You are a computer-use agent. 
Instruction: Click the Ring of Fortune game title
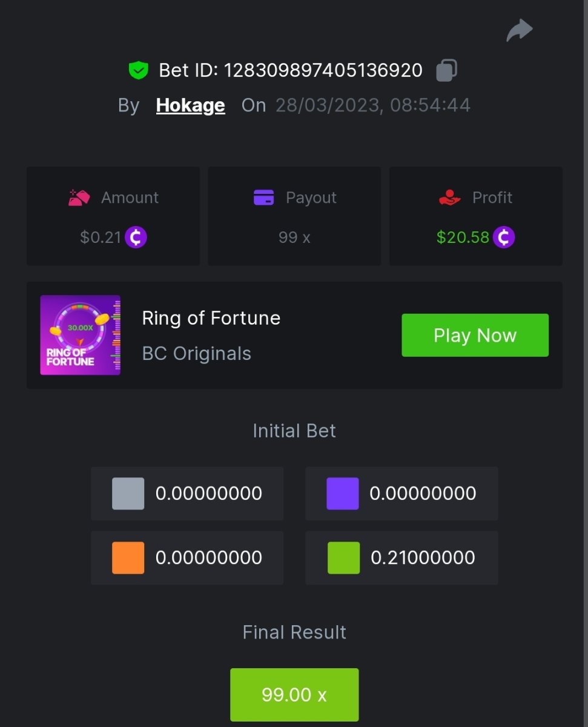point(211,318)
